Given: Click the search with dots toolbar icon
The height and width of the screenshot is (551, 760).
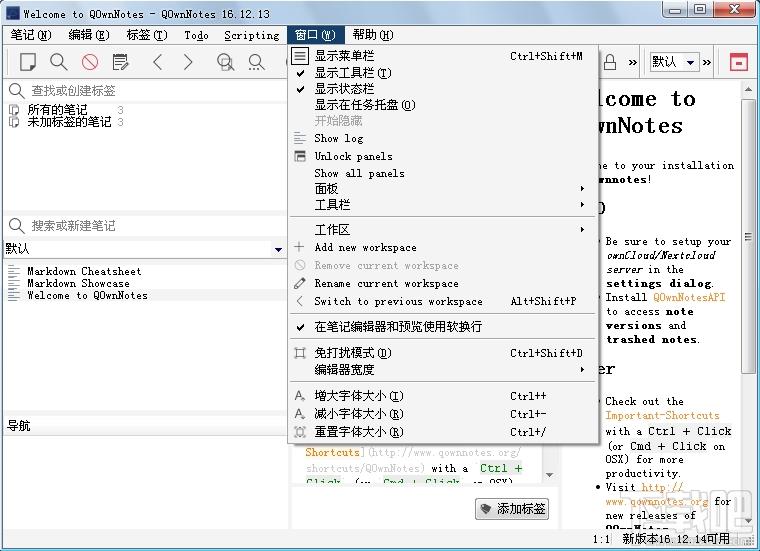Looking at the screenshot, I should (x=256, y=62).
